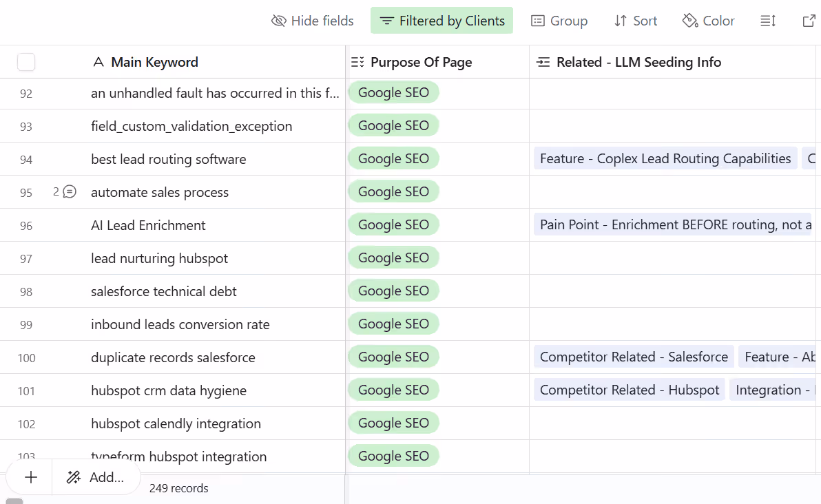Click Google SEO tag in row 92
The image size is (821, 504).
coord(394,93)
